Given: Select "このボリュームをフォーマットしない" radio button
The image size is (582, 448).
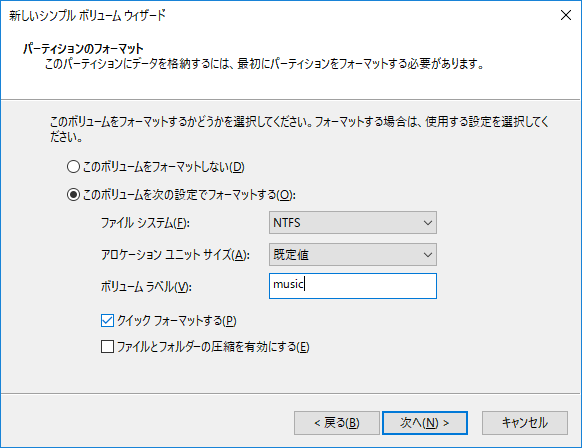Looking at the screenshot, I should point(73,167).
